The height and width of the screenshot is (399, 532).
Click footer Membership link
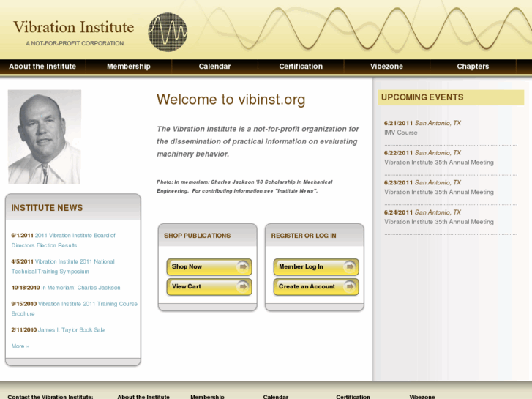point(207,396)
